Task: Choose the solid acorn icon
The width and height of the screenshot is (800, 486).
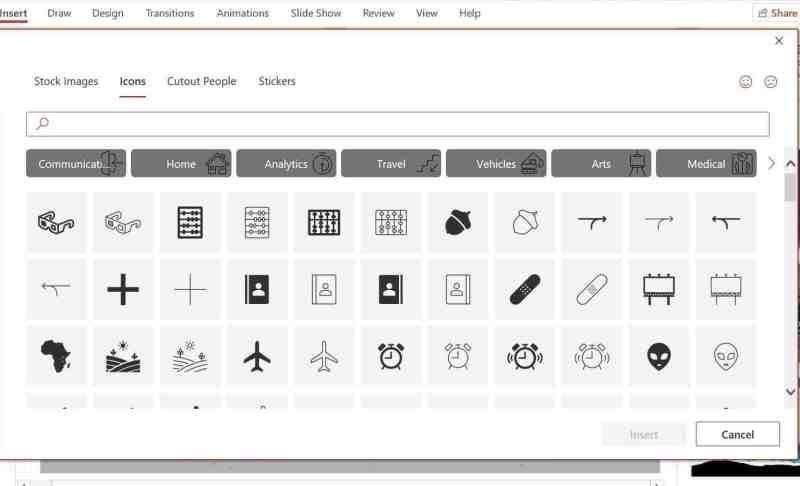Action: click(x=458, y=222)
